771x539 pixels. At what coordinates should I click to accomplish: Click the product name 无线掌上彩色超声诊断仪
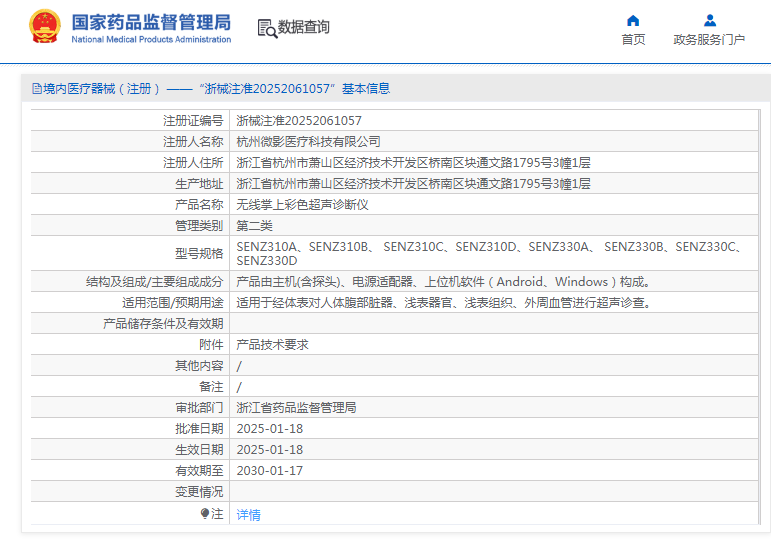[302, 204]
